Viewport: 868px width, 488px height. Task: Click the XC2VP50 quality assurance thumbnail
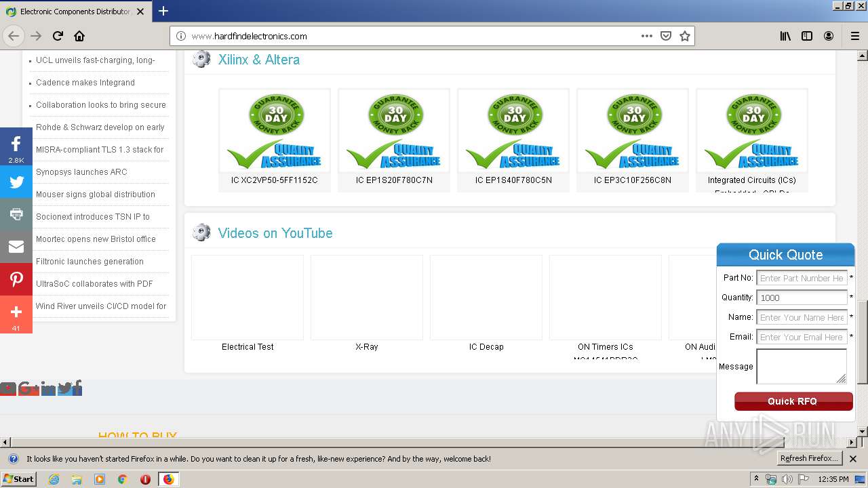274,131
